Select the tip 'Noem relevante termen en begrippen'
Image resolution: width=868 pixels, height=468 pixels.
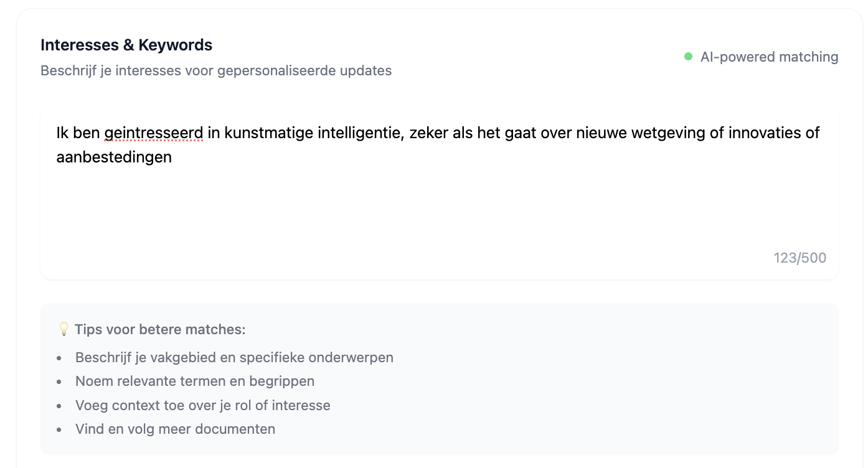tap(194, 381)
